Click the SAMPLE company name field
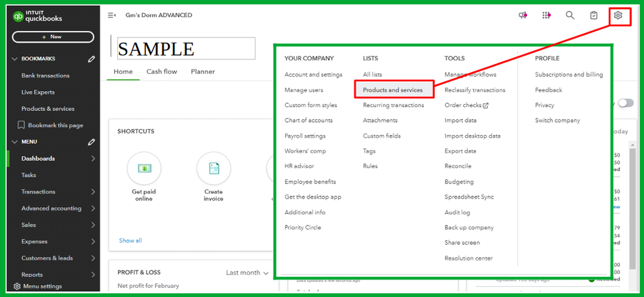The width and height of the screenshot is (644, 297). (186, 48)
